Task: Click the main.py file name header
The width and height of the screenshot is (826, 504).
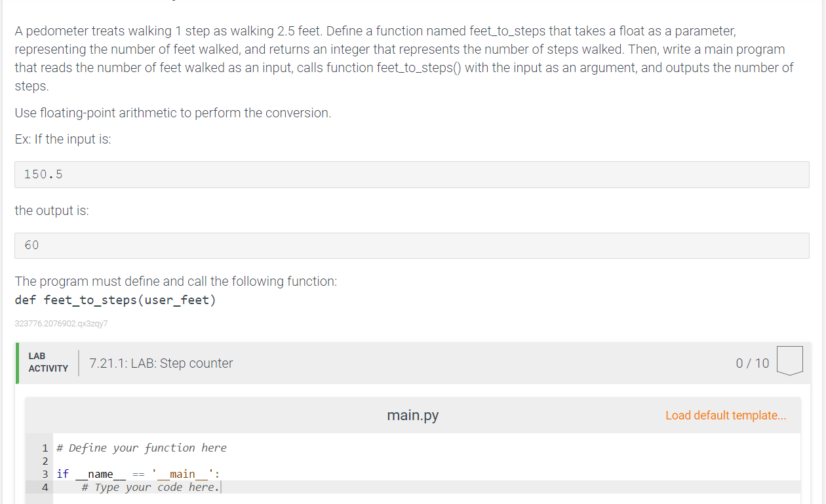Action: point(413,415)
